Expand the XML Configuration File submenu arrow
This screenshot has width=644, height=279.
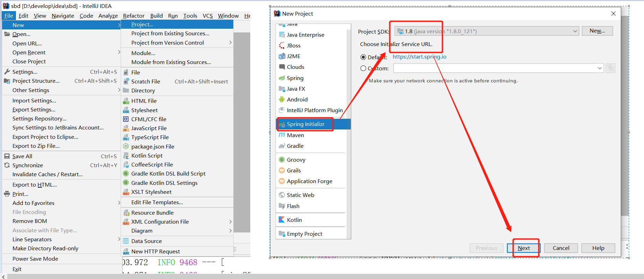[x=230, y=222]
